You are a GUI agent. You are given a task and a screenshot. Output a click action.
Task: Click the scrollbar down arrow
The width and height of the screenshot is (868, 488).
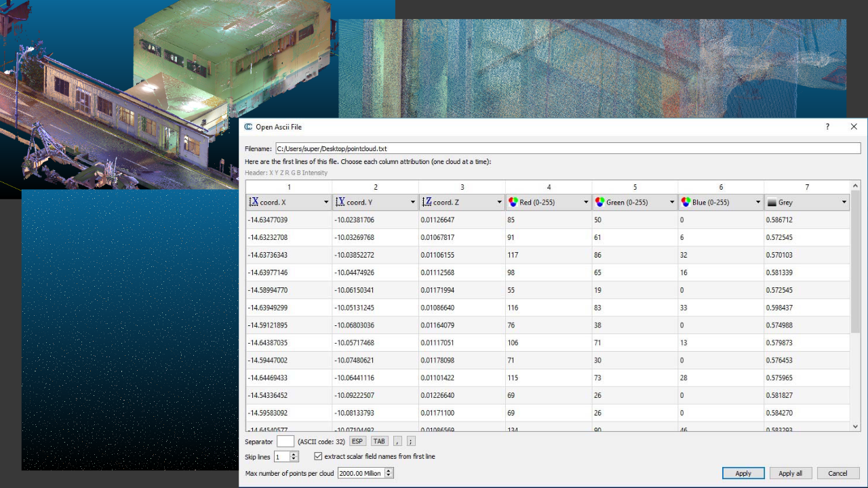point(855,426)
